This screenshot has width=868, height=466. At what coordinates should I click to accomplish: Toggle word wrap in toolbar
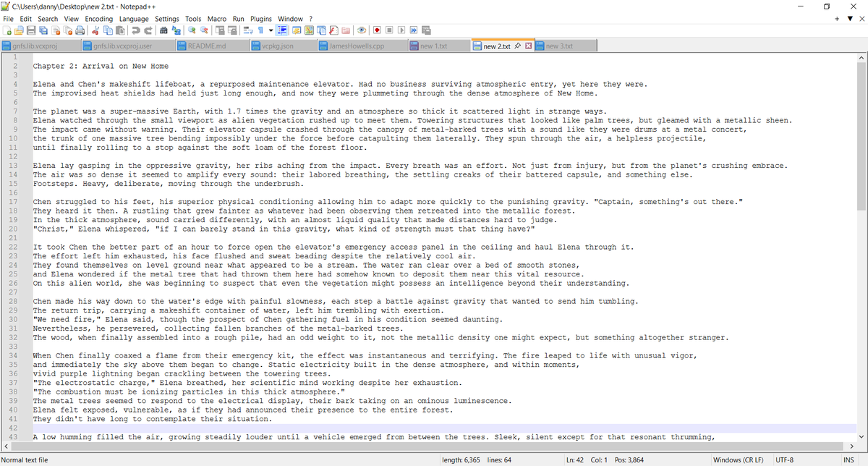point(248,31)
